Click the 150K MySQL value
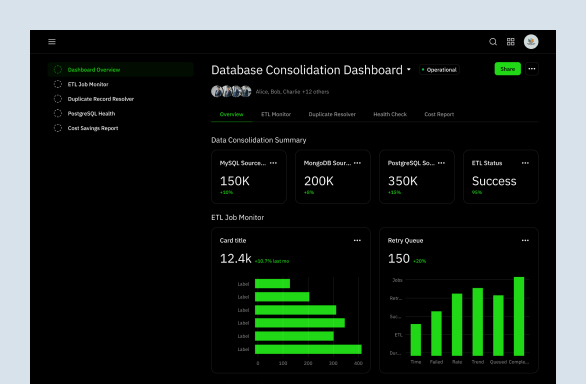Viewport: 586px width, 384px height. coord(234,181)
